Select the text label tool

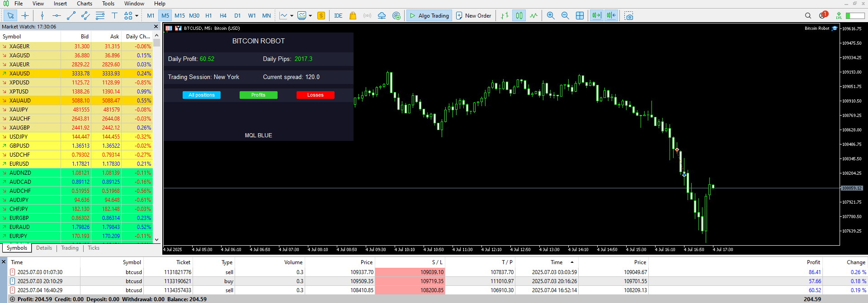click(x=114, y=16)
